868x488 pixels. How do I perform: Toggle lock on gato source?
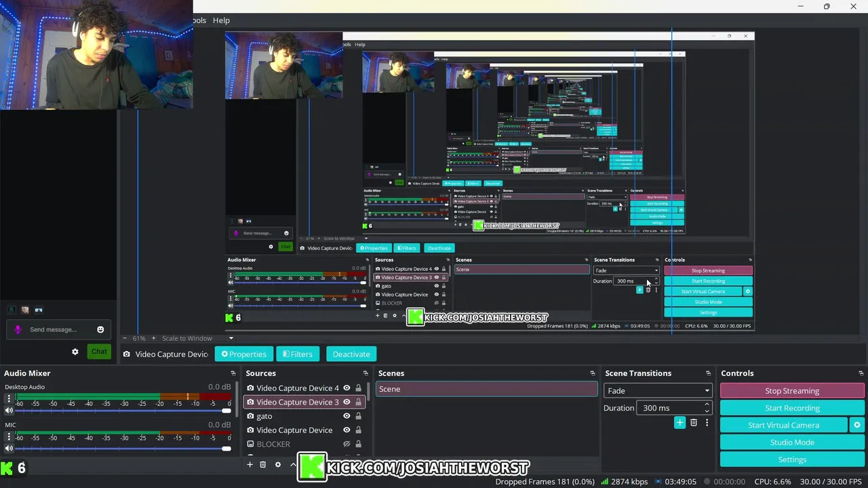[x=359, y=416]
